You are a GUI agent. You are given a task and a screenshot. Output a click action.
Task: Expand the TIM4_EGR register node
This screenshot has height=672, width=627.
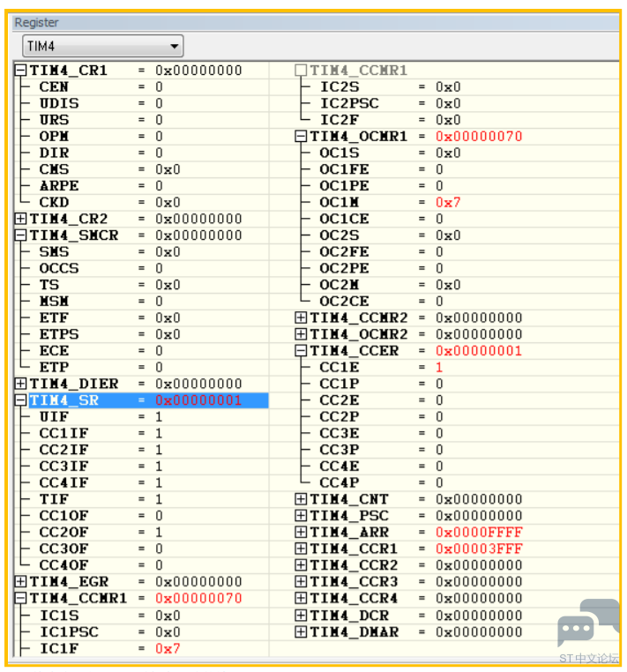point(21,582)
